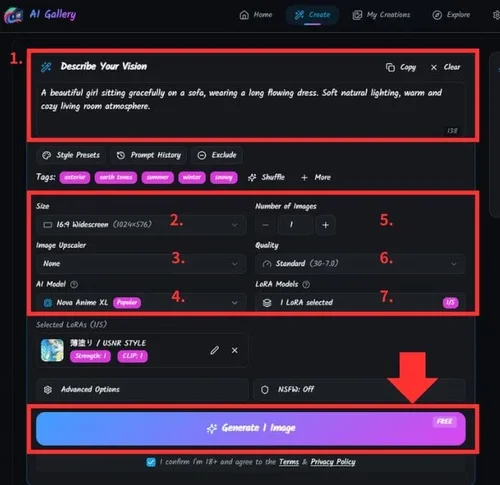Click the LoRA Models help icon
Viewport: 500px width, 485px height.
306,284
